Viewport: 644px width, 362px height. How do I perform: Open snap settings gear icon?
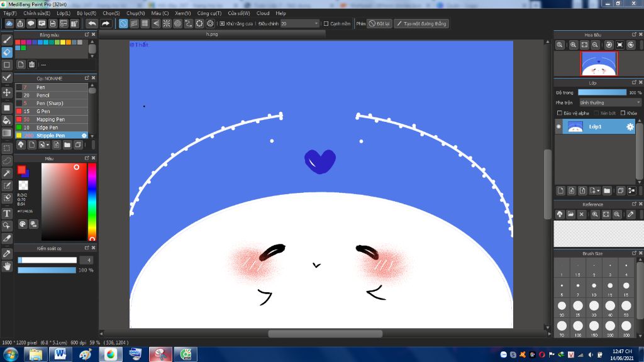point(210,23)
